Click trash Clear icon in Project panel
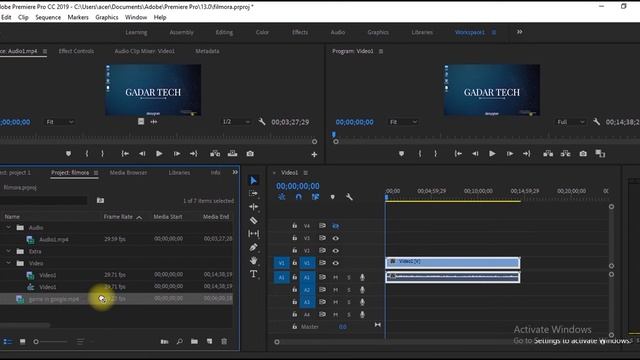This screenshot has height=360, width=640. (x=224, y=341)
